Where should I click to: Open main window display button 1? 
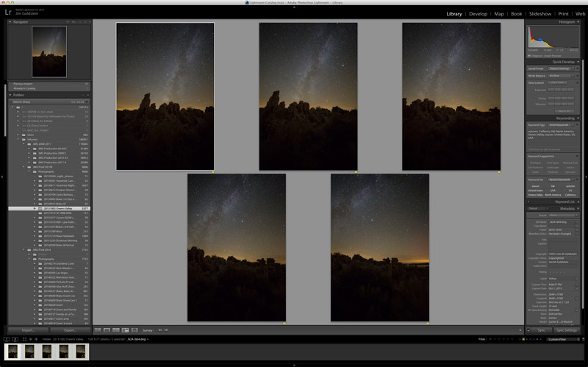coord(7,339)
